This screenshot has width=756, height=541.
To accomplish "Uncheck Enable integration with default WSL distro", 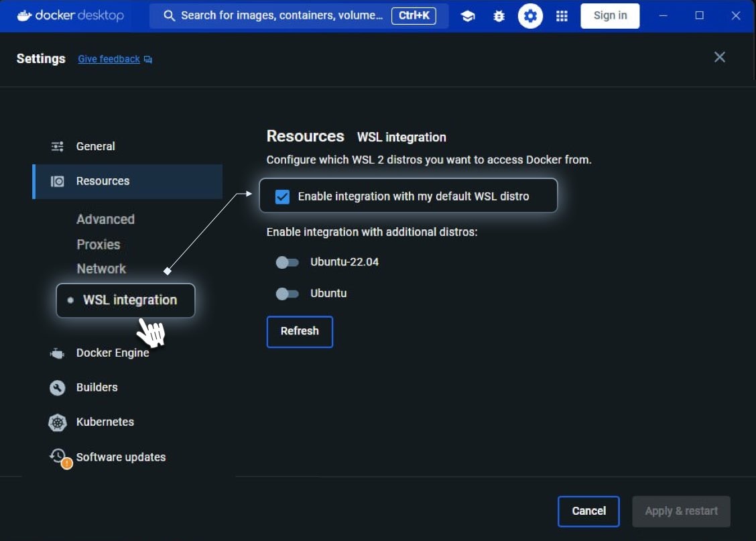I will pos(283,196).
